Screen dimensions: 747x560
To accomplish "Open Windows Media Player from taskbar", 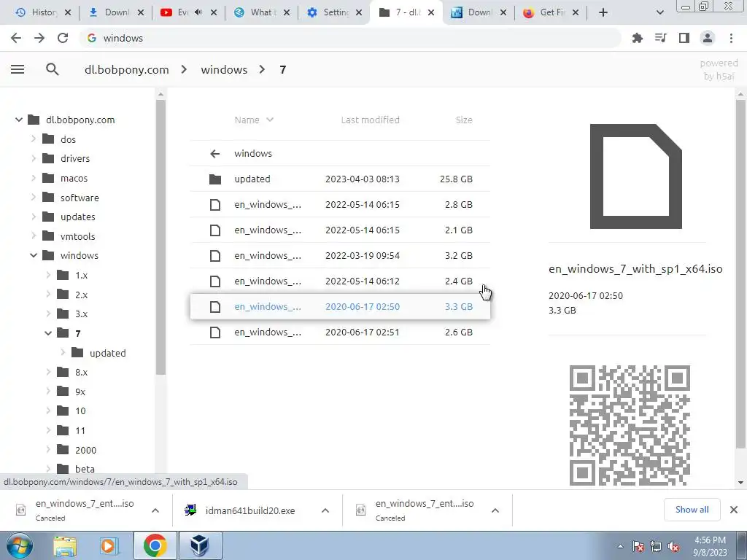I will click(x=109, y=545).
